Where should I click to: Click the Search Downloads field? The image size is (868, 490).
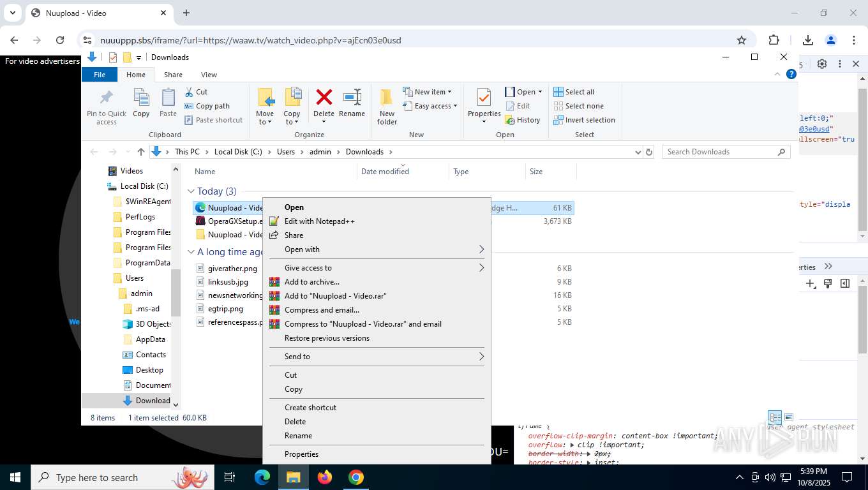coord(726,152)
